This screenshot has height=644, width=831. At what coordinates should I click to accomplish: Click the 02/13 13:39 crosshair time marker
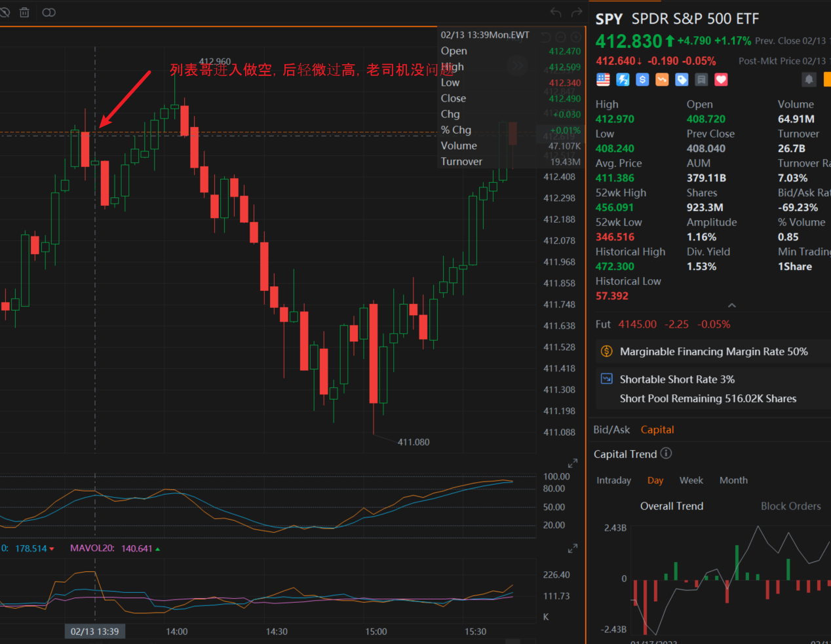point(95,632)
